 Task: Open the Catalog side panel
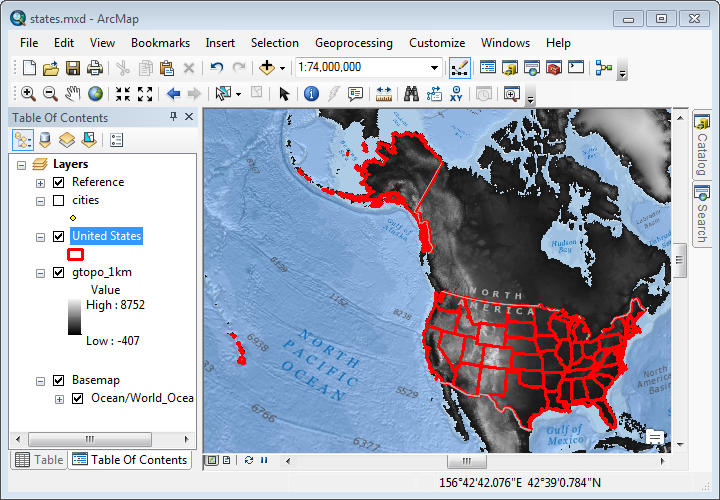pos(702,145)
